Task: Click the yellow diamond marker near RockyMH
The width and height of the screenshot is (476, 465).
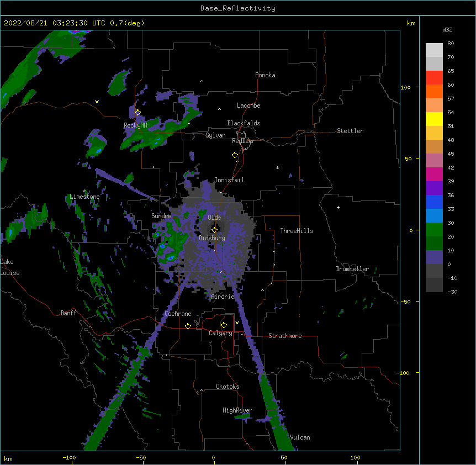Action: (x=137, y=113)
